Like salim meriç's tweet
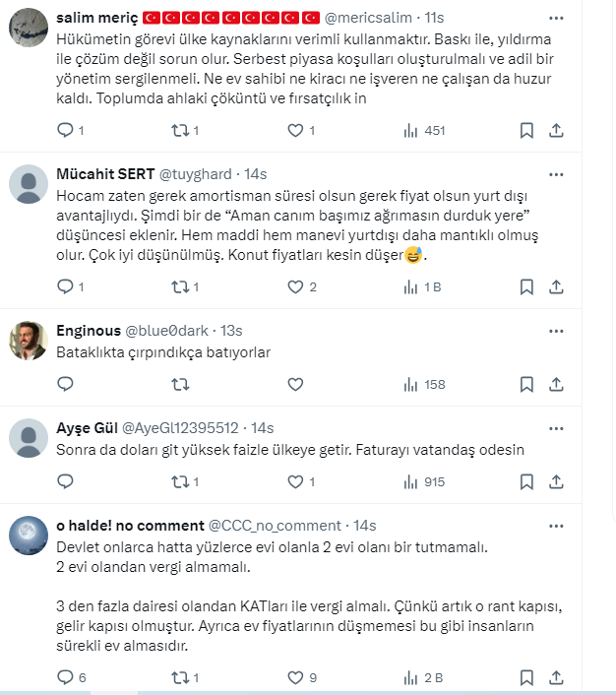616x695 pixels. coord(294,130)
